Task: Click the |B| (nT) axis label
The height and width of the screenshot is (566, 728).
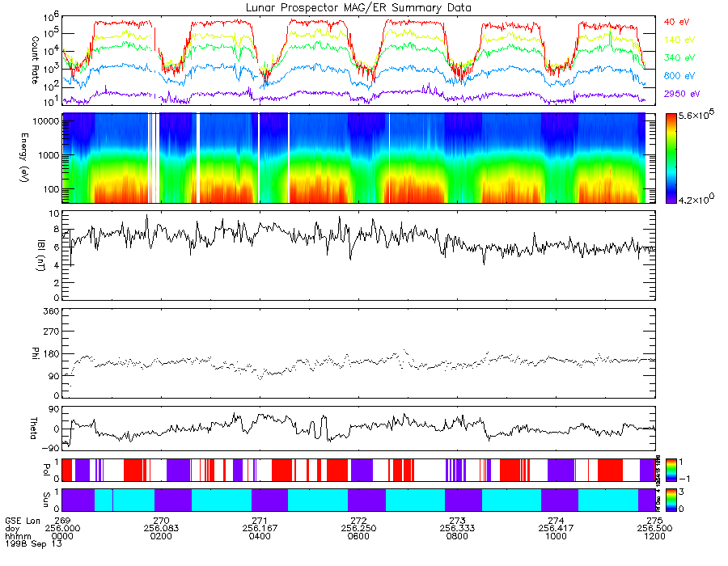Action: (41, 256)
